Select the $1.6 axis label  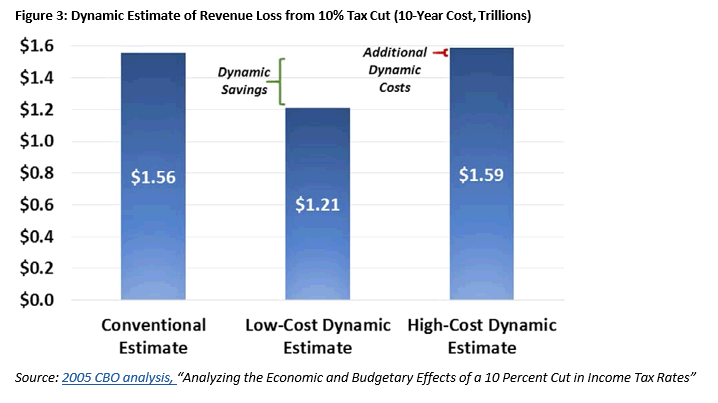click(36, 47)
